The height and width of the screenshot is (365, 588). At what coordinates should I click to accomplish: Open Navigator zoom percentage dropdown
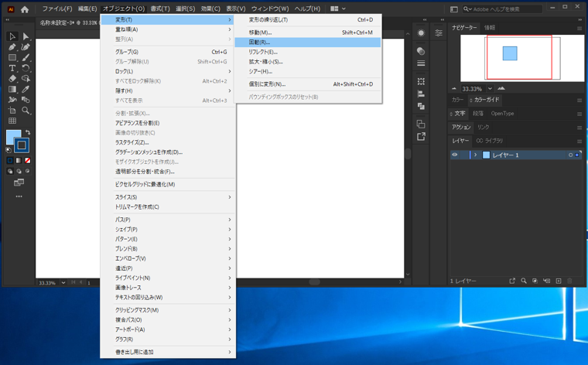pos(490,88)
